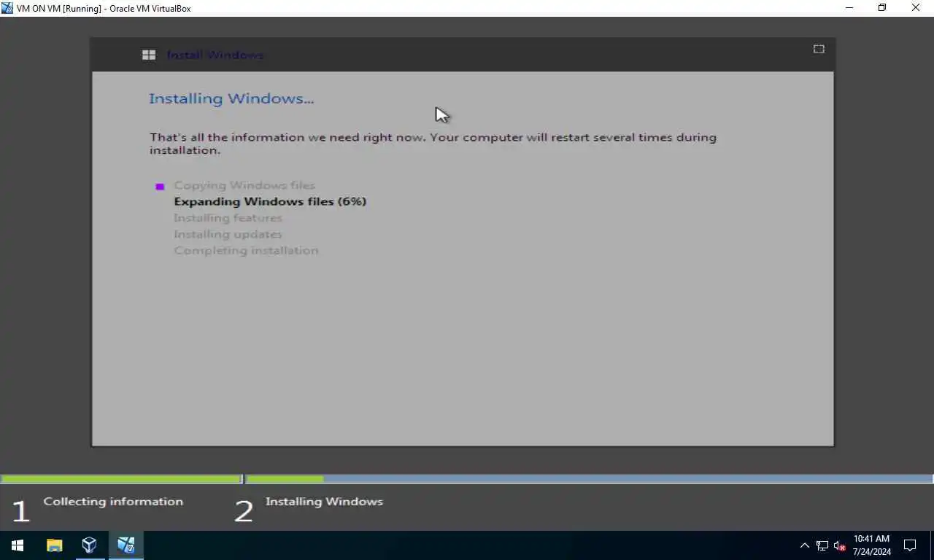Click the Installing Windows stage progress bar
The image size is (934, 560).
click(x=590, y=479)
